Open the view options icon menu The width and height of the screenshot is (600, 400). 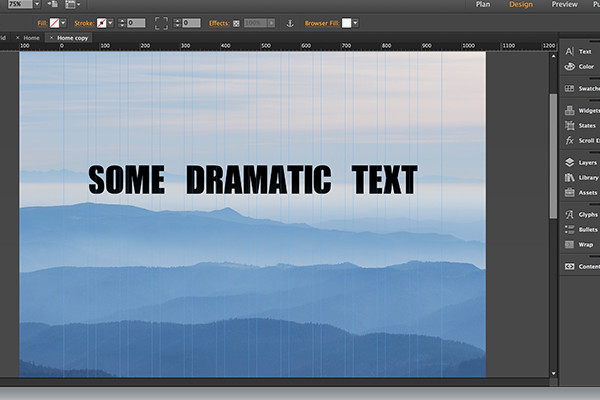pos(72,4)
